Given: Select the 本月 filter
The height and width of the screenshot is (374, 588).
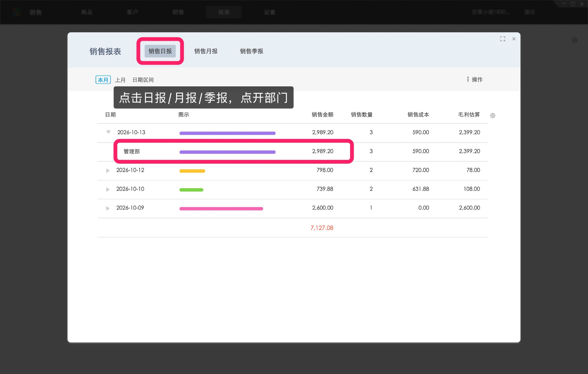Looking at the screenshot, I should 103,80.
